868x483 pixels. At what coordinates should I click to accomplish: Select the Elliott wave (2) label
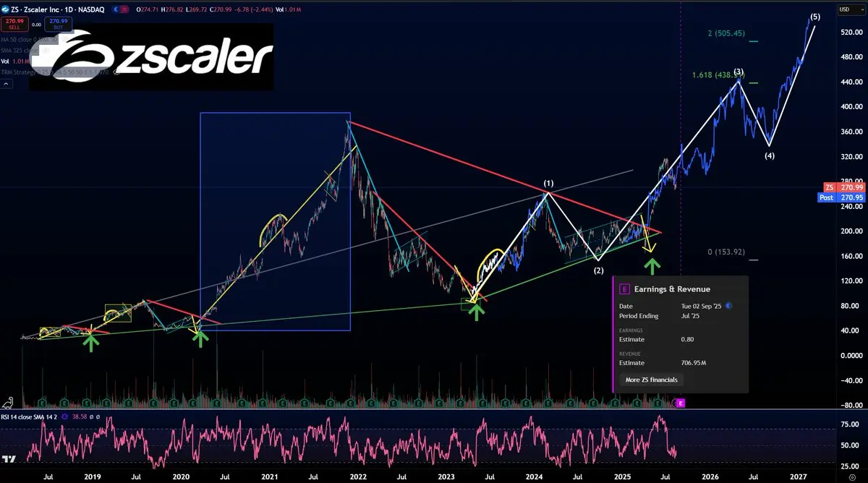pos(598,270)
